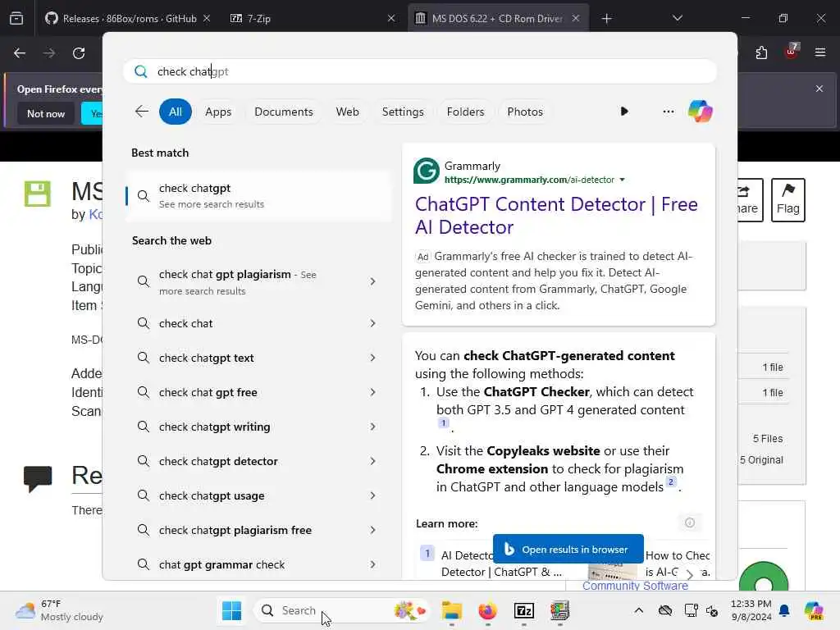840x630 pixels.
Task: Click the back arrow in the search panel
Action: (x=141, y=112)
